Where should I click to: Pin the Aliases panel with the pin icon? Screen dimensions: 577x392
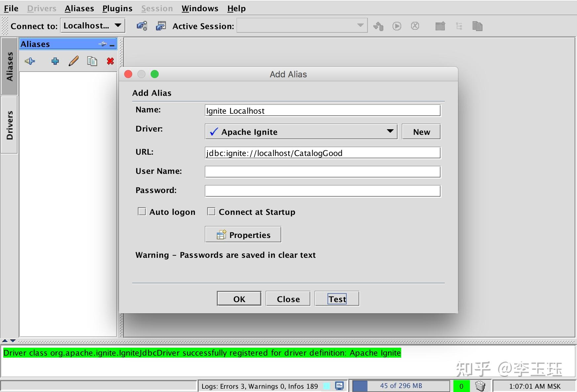click(102, 44)
